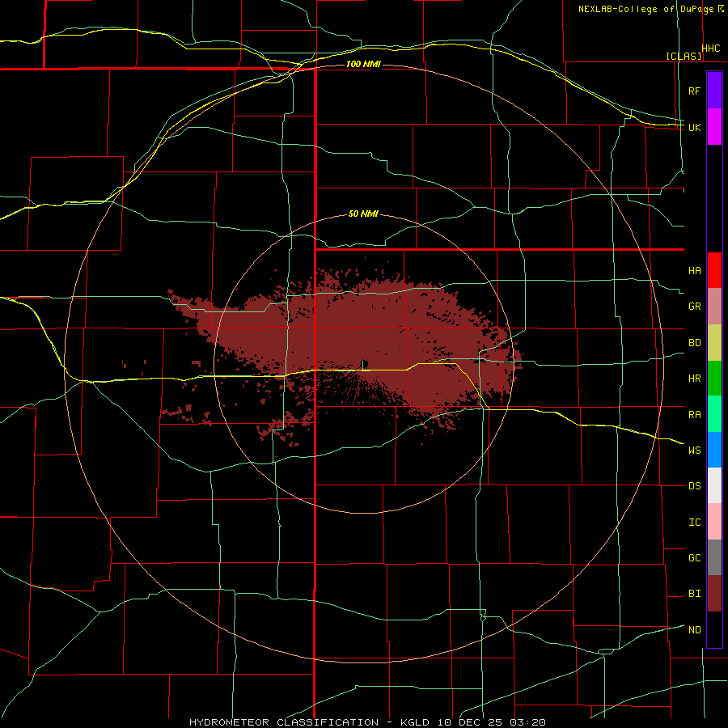Click the 100 NMI range ring label
Screen dimensions: 728x728
pos(363,64)
